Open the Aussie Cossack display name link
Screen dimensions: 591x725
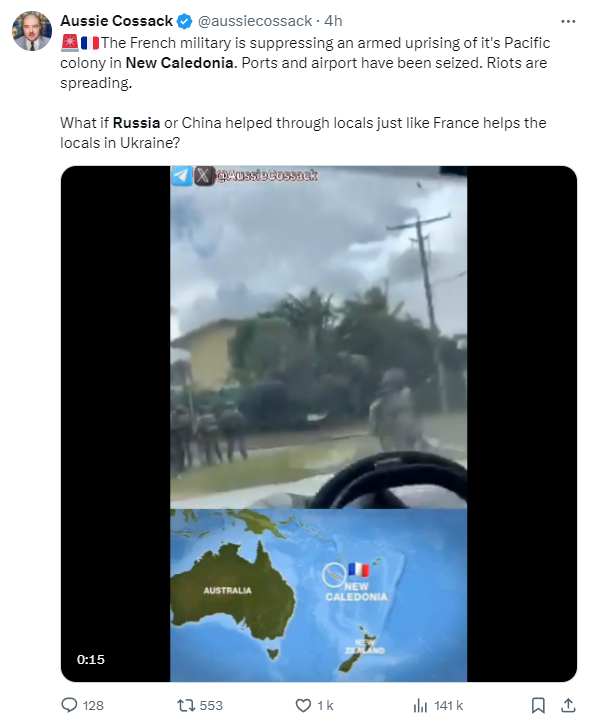point(117,21)
